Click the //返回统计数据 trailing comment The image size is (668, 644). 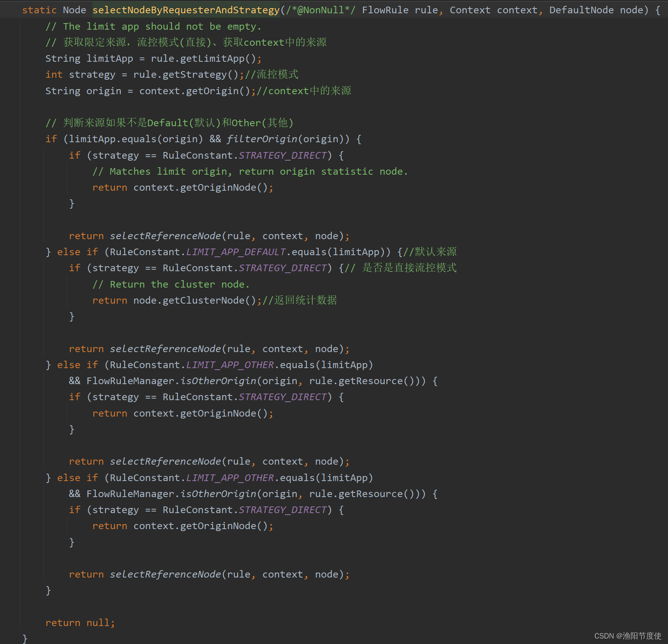coord(300,301)
